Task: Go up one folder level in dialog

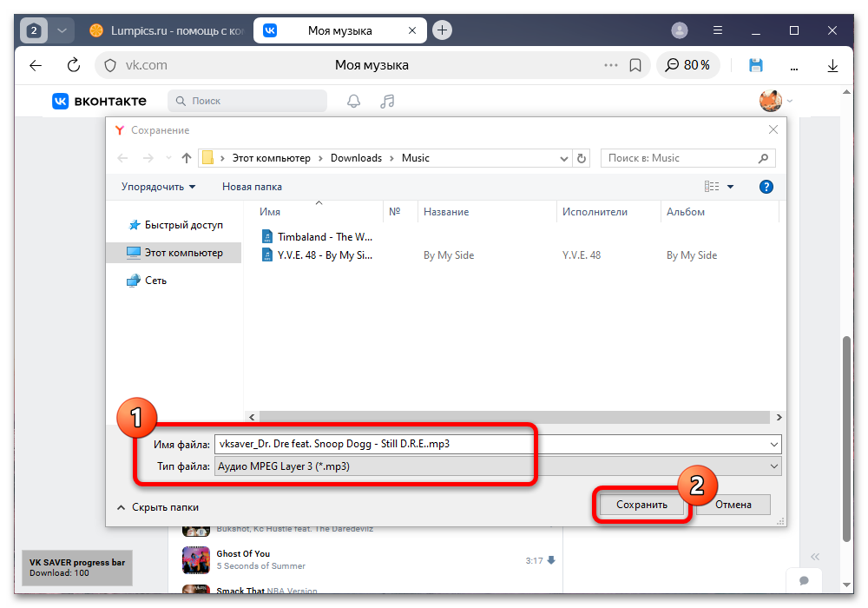Action: coord(187,158)
